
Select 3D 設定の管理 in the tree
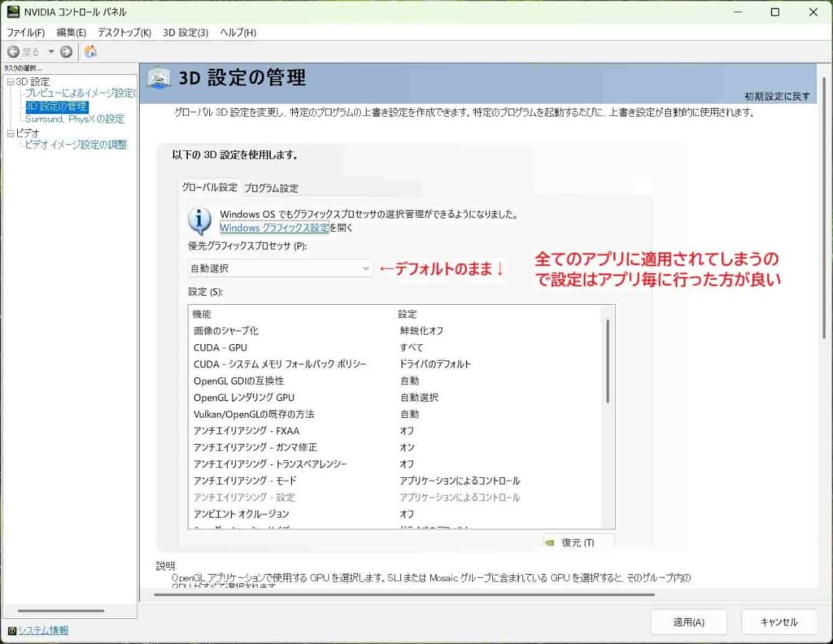click(x=56, y=107)
